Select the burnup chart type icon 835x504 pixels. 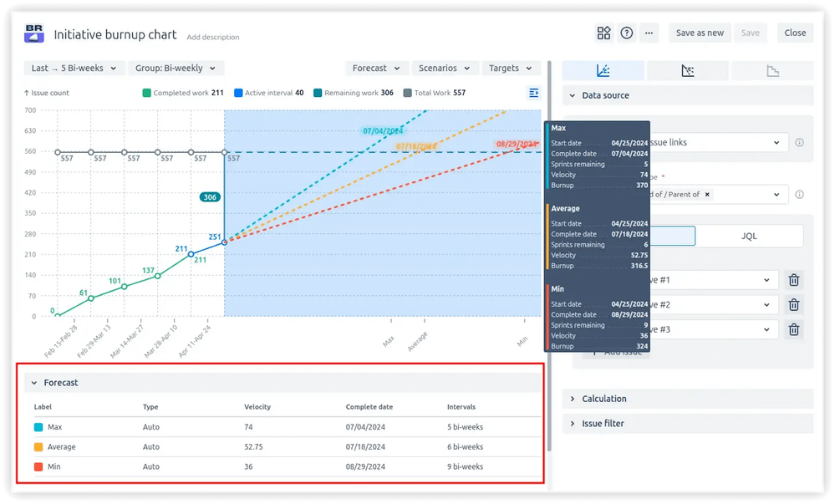pos(604,70)
